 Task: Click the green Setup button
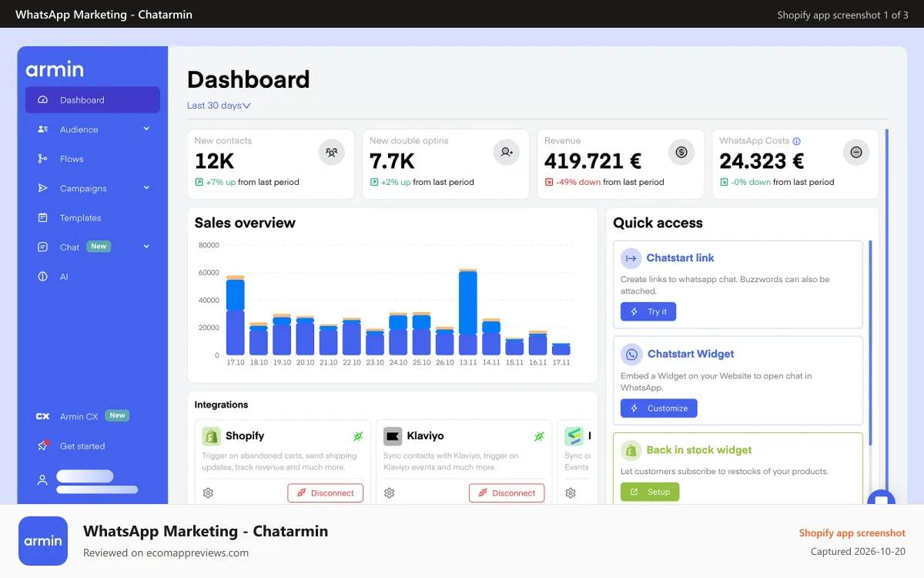pyautogui.click(x=650, y=492)
